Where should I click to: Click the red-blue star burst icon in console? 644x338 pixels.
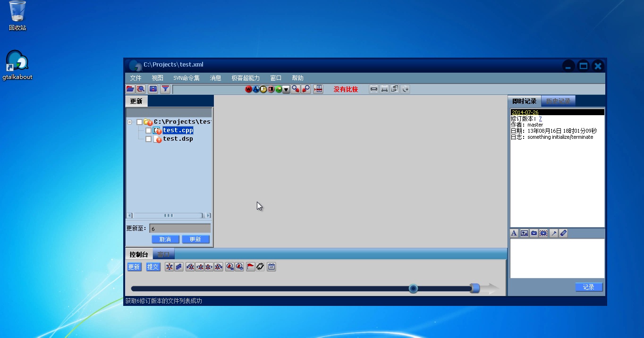tap(169, 267)
